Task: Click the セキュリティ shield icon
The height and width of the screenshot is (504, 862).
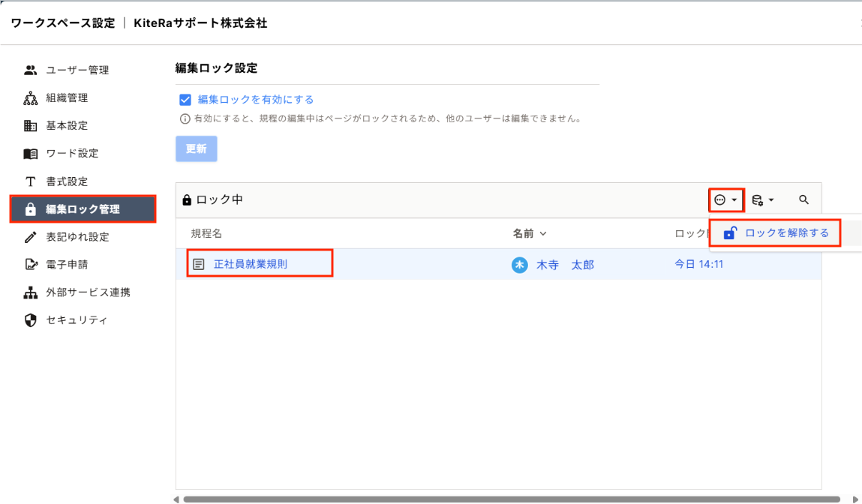Action: click(30, 320)
